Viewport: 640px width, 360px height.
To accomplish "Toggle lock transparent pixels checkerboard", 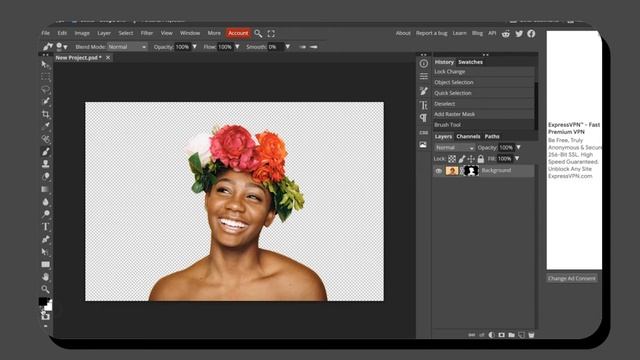I will (452, 159).
